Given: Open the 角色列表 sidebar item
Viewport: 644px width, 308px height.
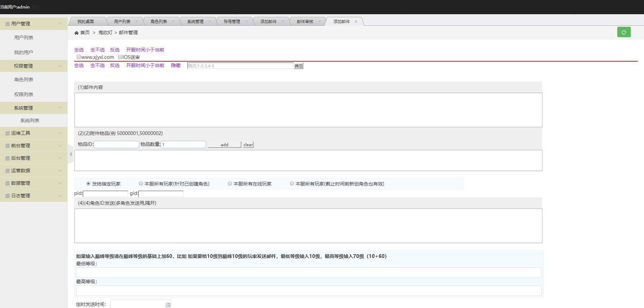Looking at the screenshot, I should [24, 80].
